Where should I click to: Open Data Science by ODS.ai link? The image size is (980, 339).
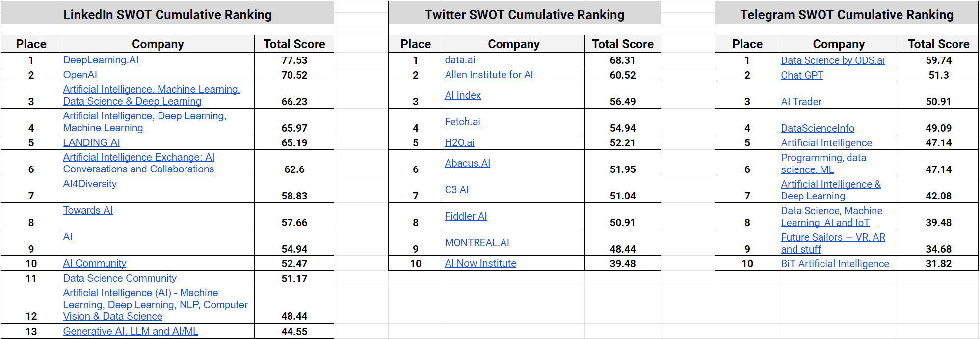[833, 60]
